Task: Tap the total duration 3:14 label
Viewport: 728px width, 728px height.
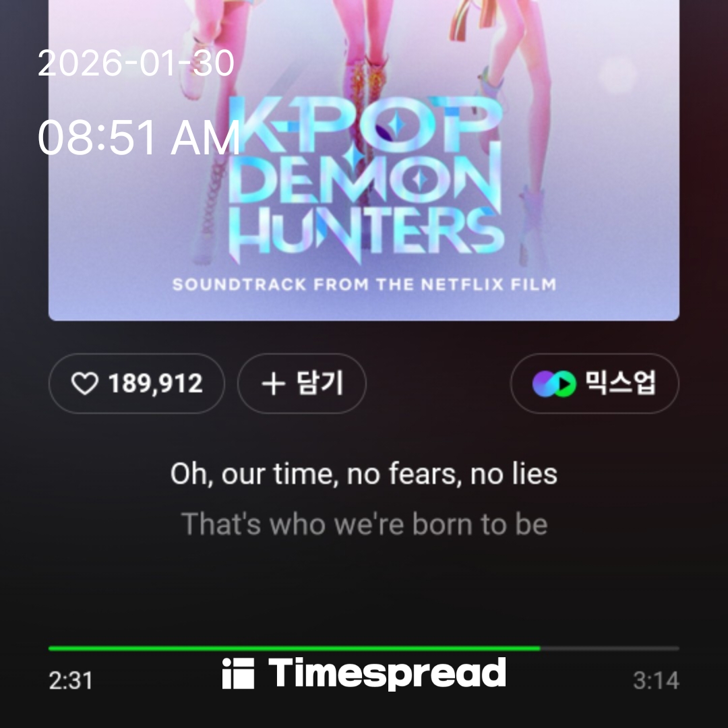Action: [x=656, y=681]
